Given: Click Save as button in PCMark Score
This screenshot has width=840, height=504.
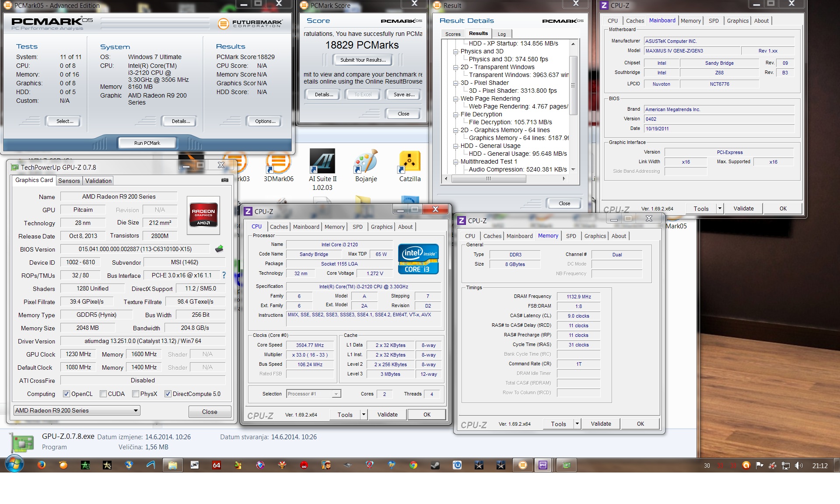Looking at the screenshot, I should click(404, 94).
